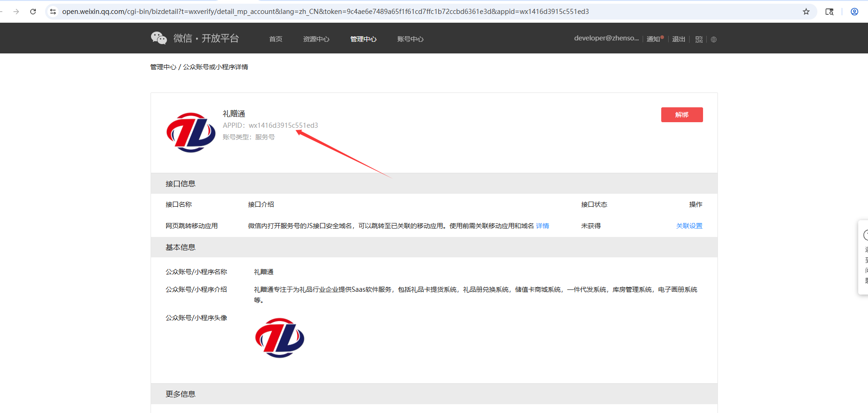Open the 首页 navigation tab
The image size is (868, 413).
(276, 39)
